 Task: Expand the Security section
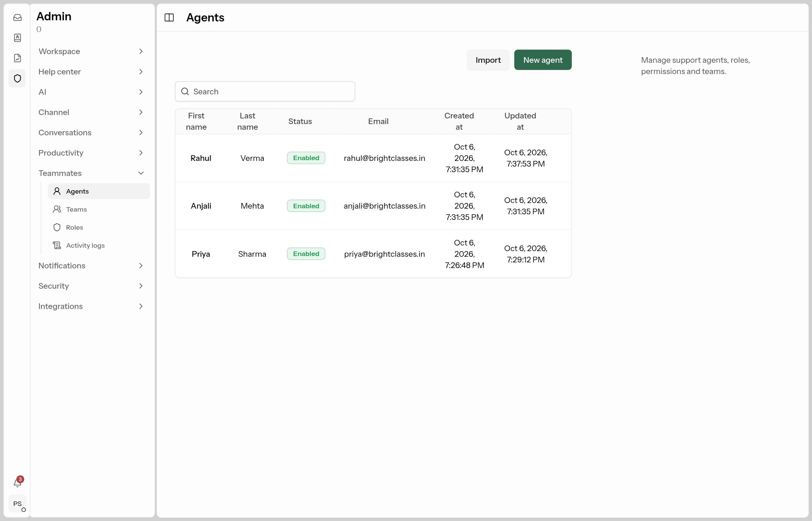(91, 286)
